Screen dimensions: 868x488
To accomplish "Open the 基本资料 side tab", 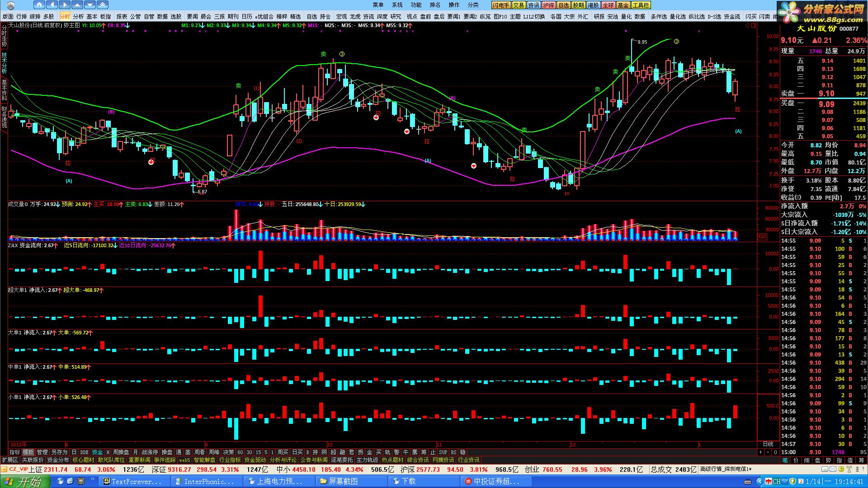I will click(4, 89).
